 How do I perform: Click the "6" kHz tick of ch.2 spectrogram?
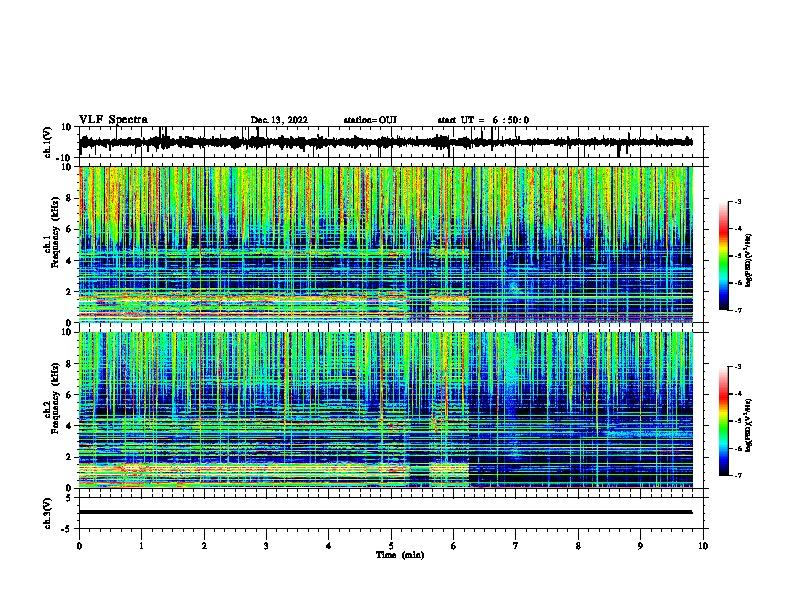69,395
